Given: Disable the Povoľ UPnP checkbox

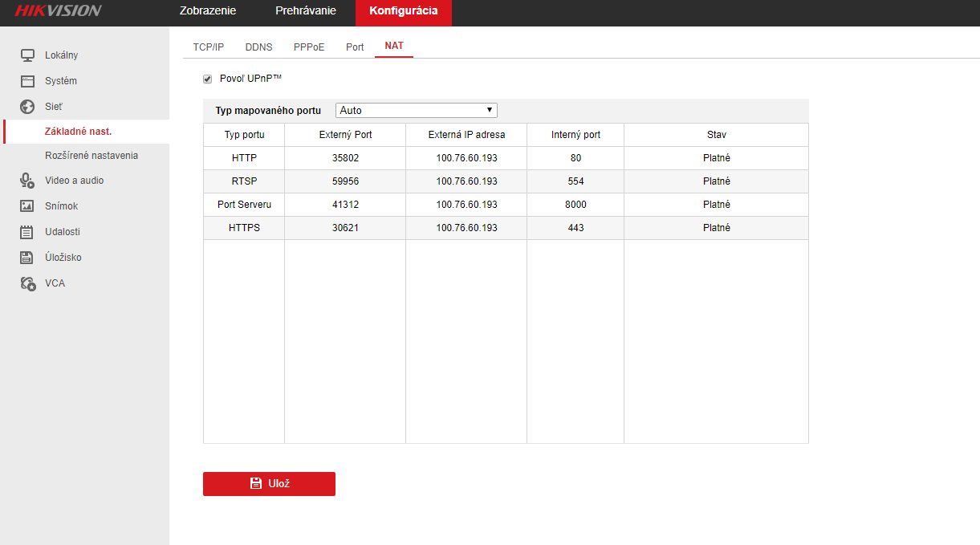Looking at the screenshot, I should coord(208,79).
